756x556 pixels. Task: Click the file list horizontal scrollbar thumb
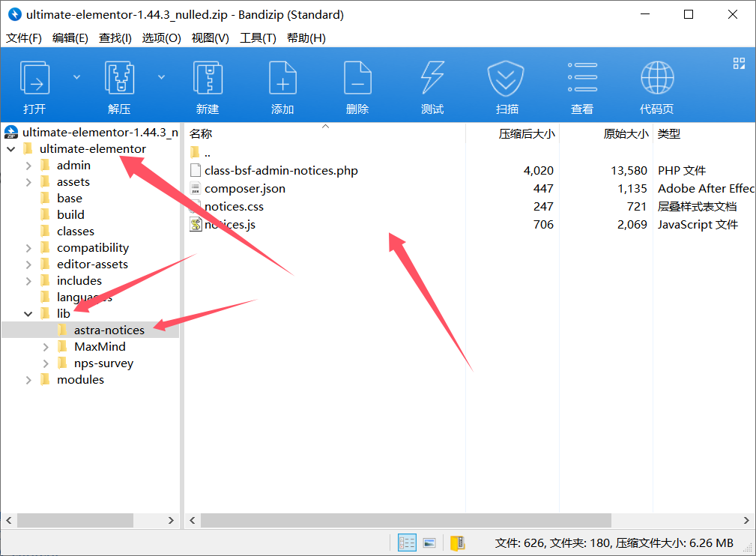406,520
